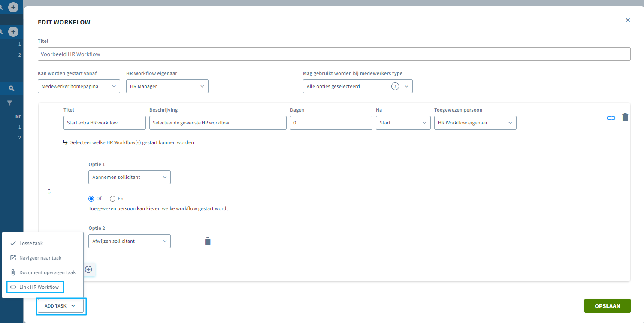The width and height of the screenshot is (644, 323).
Task: Open the Kan worden gestart vanaf dropdown
Action: click(x=79, y=86)
